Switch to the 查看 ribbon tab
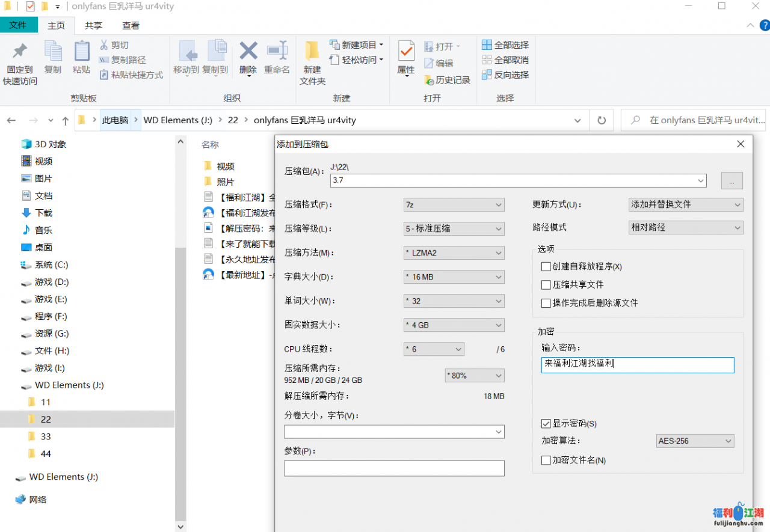Viewport: 770px width, 532px height. point(131,25)
